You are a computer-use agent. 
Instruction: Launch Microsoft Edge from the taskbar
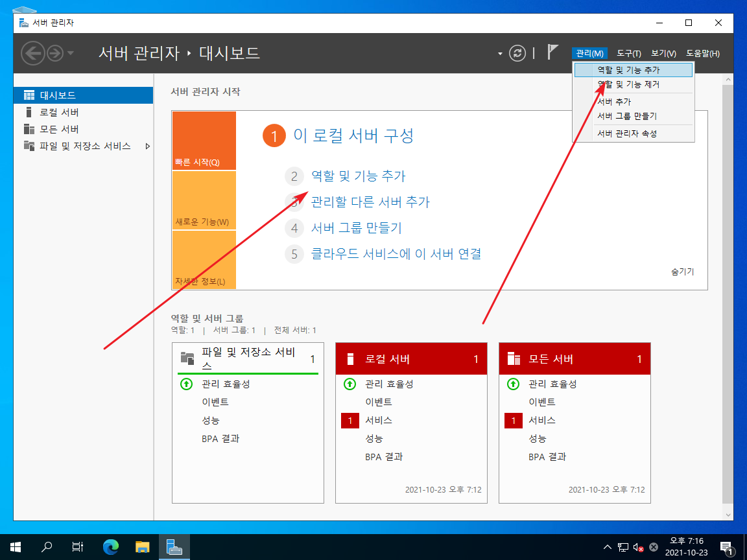(x=110, y=546)
